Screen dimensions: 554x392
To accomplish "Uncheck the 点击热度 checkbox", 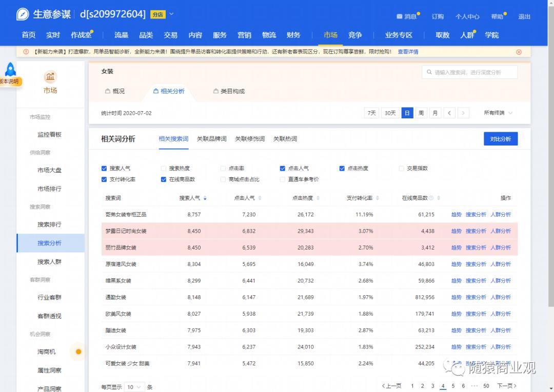I will (342, 168).
